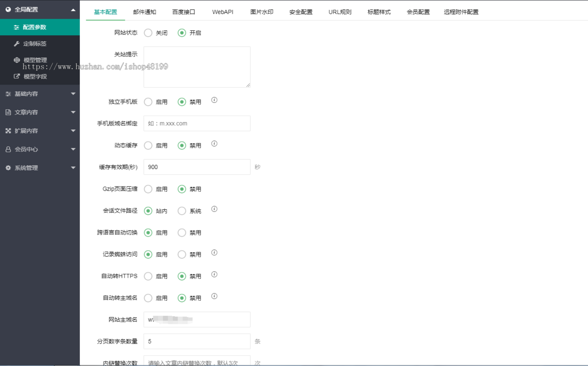Expand the 基础内容 menu arrow

[73, 94]
